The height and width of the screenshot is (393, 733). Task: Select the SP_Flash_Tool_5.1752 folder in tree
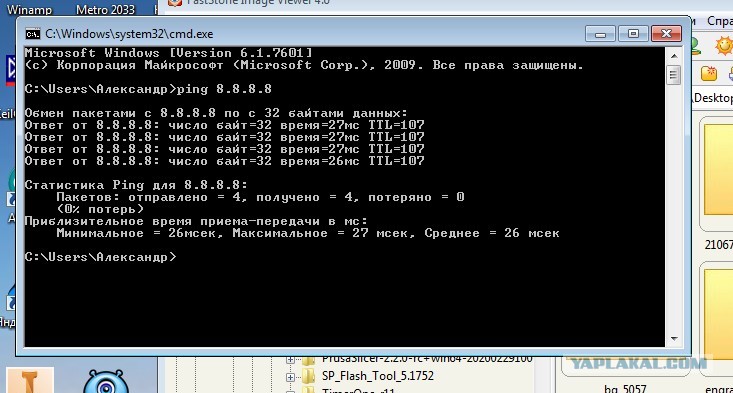(x=378, y=376)
